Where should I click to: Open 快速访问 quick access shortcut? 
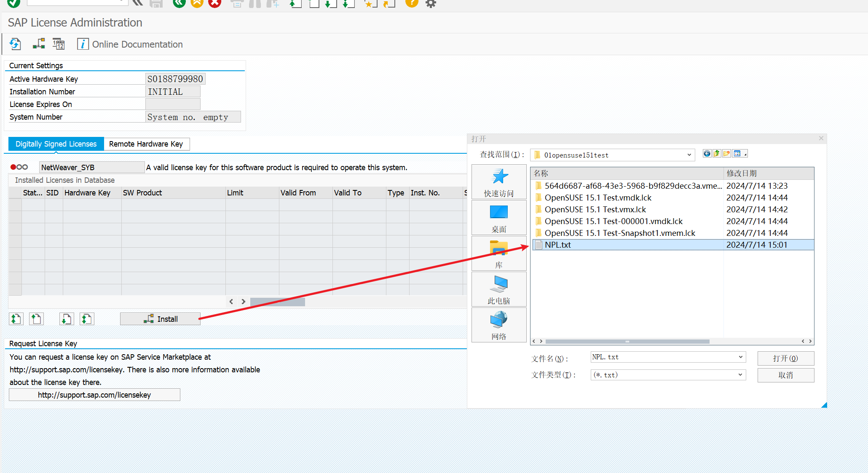499,182
